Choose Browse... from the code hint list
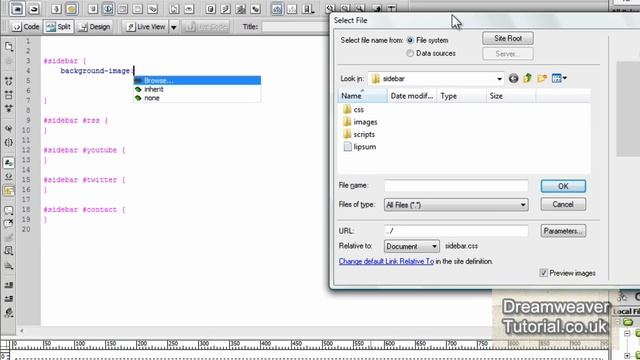 point(197,80)
